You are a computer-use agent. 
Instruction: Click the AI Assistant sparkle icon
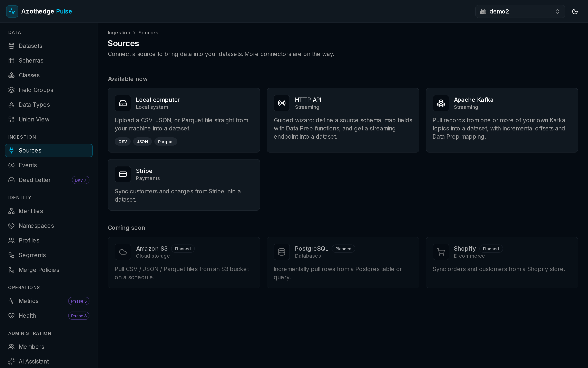click(11, 361)
